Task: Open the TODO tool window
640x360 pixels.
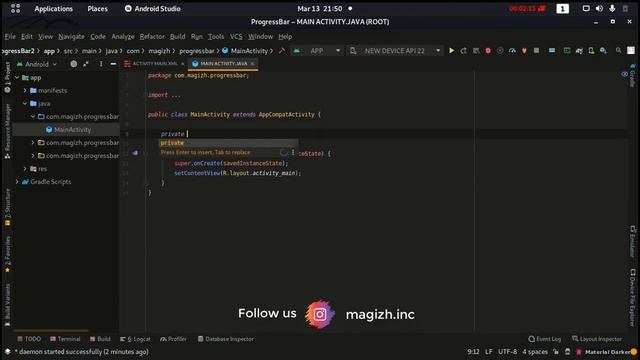Action: pos(29,339)
